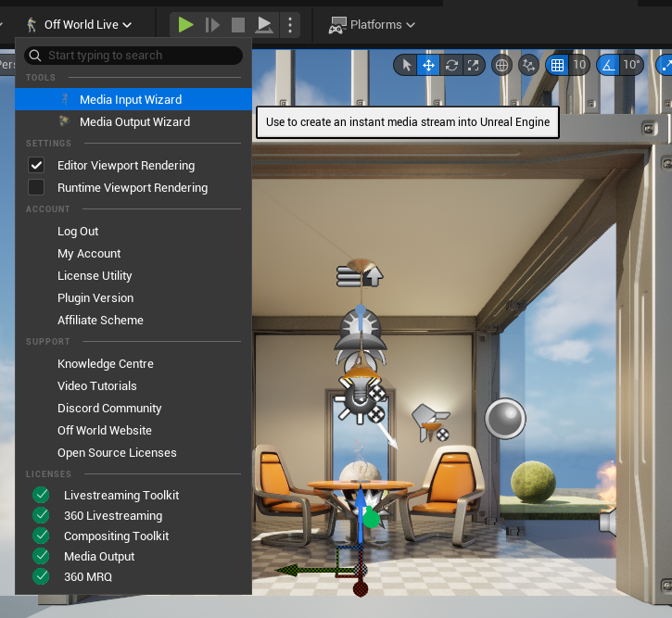Click the 360 MRQ green checkmark icon
672x618 pixels.
(x=41, y=576)
